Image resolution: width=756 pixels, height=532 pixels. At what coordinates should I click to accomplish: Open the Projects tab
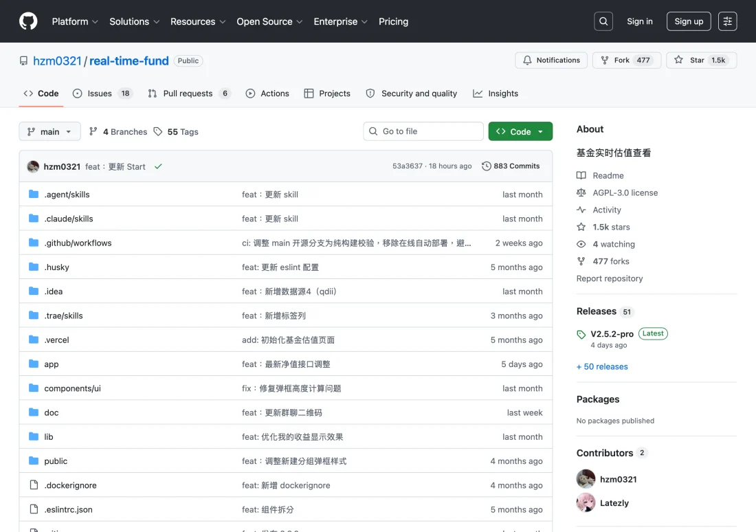327,93
